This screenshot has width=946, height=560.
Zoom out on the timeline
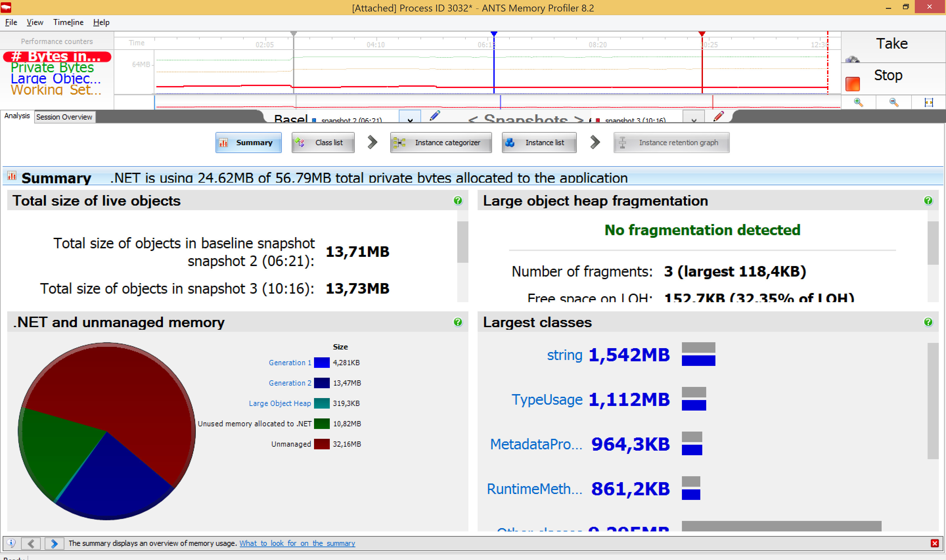[893, 102]
